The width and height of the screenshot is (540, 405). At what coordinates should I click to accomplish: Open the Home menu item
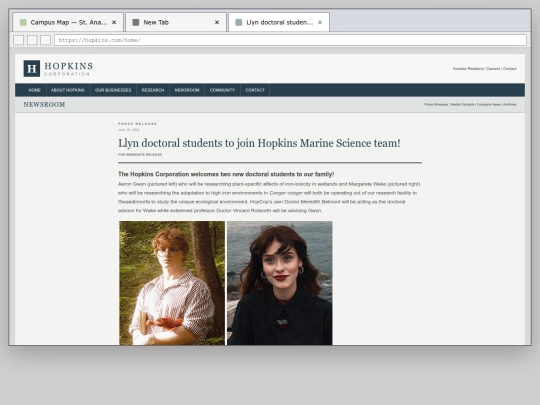pyautogui.click(x=34, y=90)
